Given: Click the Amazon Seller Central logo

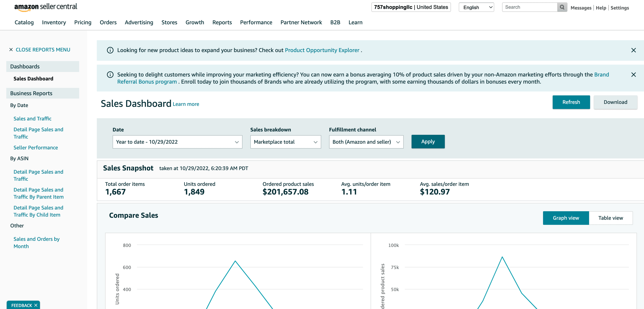Looking at the screenshot, I should click(46, 7).
